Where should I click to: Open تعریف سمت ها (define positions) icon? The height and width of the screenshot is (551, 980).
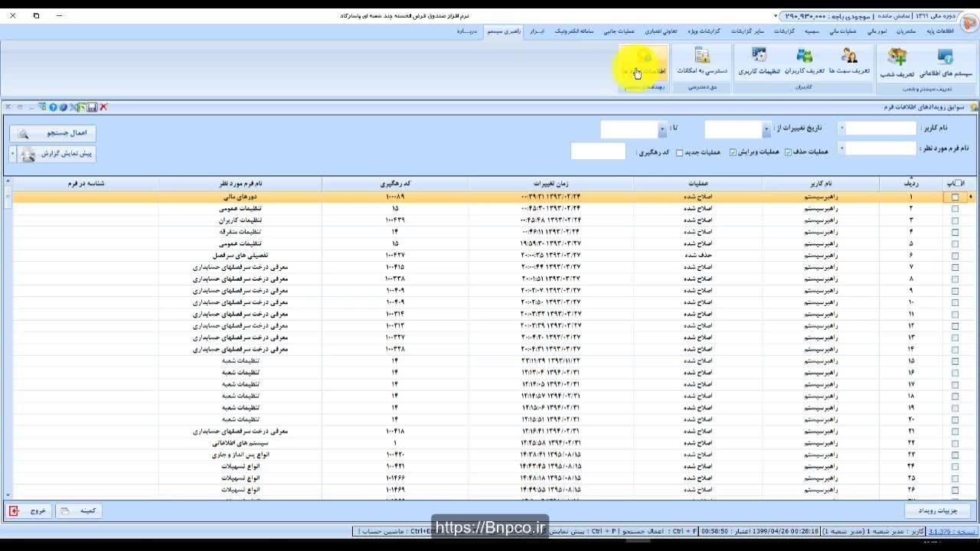[x=849, y=61]
